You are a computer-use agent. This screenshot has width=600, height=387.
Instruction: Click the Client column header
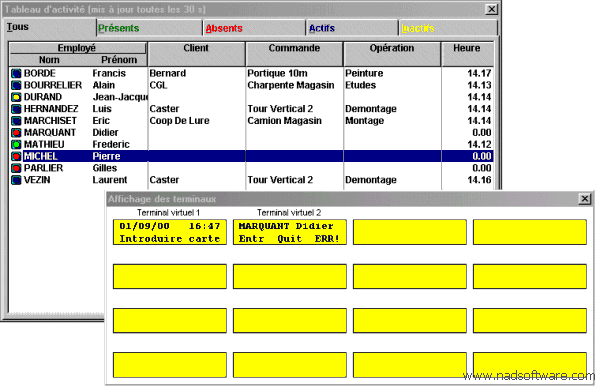pyautogui.click(x=196, y=54)
